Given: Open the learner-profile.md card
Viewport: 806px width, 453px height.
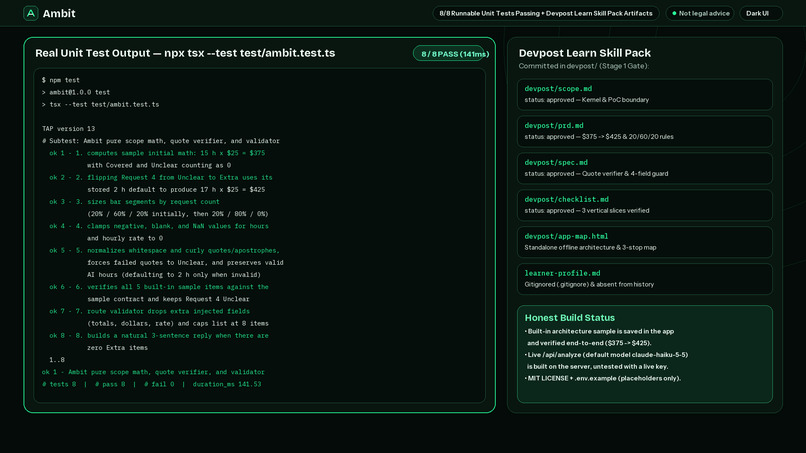Looking at the screenshot, I should (x=645, y=279).
